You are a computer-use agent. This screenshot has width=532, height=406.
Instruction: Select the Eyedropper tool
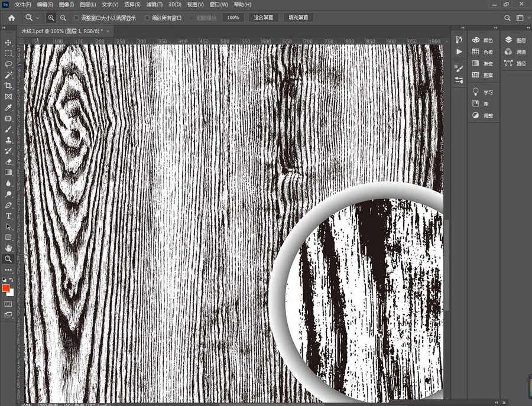click(8, 108)
